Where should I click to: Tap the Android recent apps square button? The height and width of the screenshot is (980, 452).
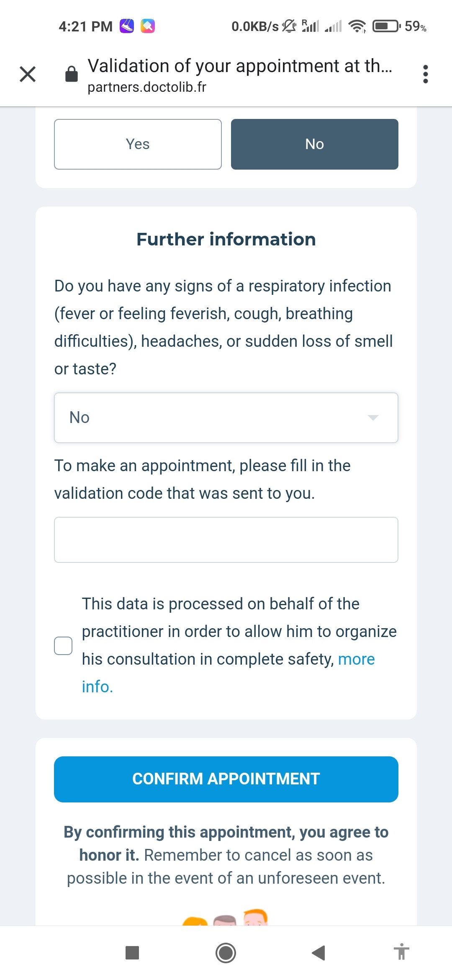tap(132, 953)
